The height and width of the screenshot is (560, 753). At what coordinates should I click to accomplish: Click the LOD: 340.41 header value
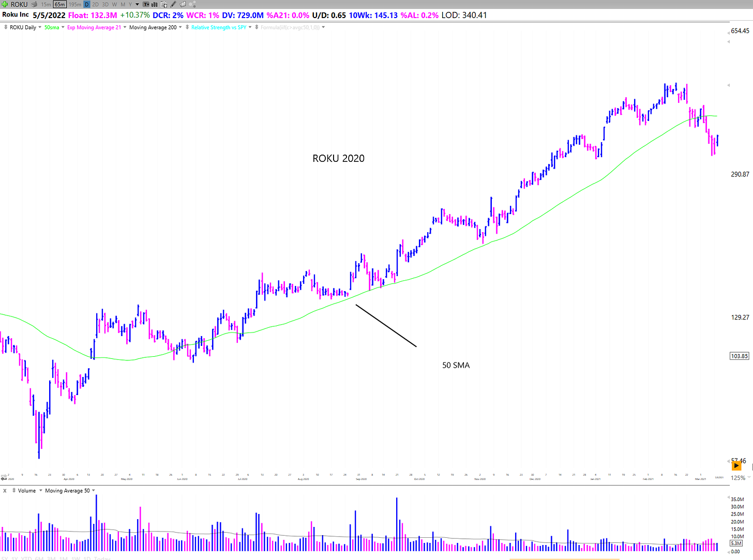click(x=464, y=15)
